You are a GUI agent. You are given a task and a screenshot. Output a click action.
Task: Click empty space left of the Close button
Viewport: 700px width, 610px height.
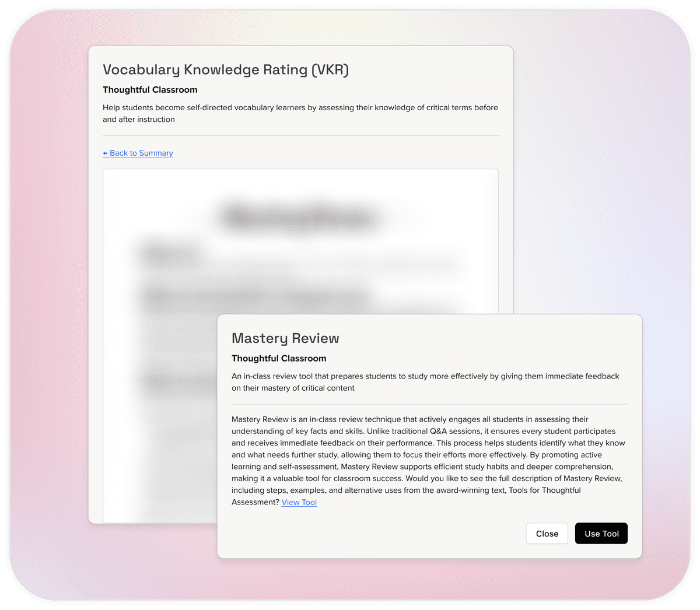coord(373,534)
